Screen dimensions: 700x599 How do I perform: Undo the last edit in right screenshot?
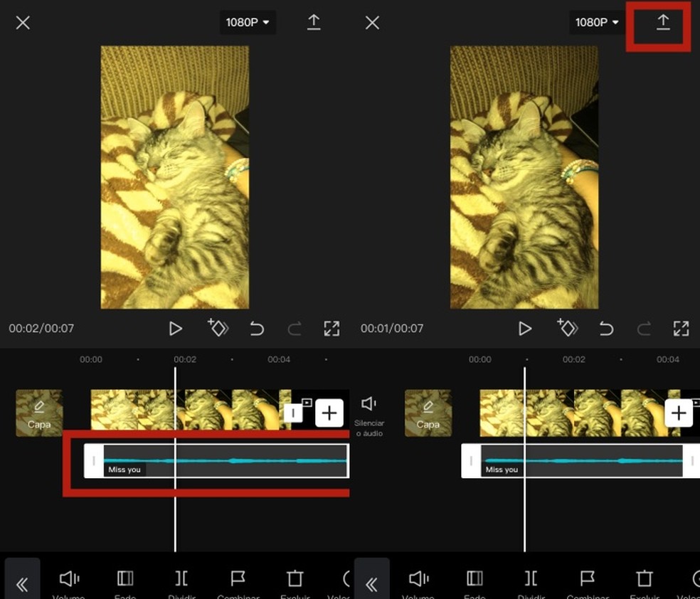606,329
